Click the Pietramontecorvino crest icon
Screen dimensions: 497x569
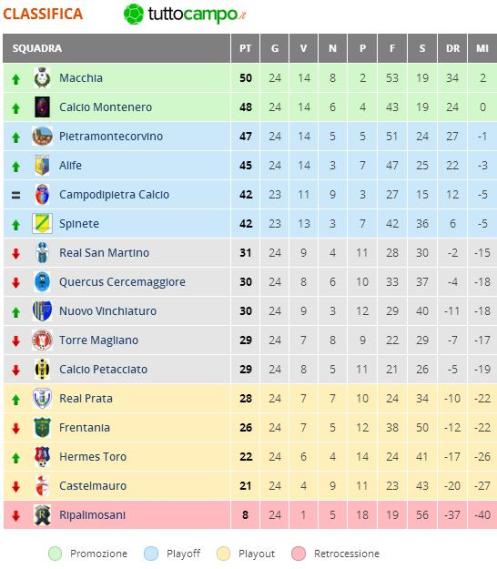click(42, 136)
